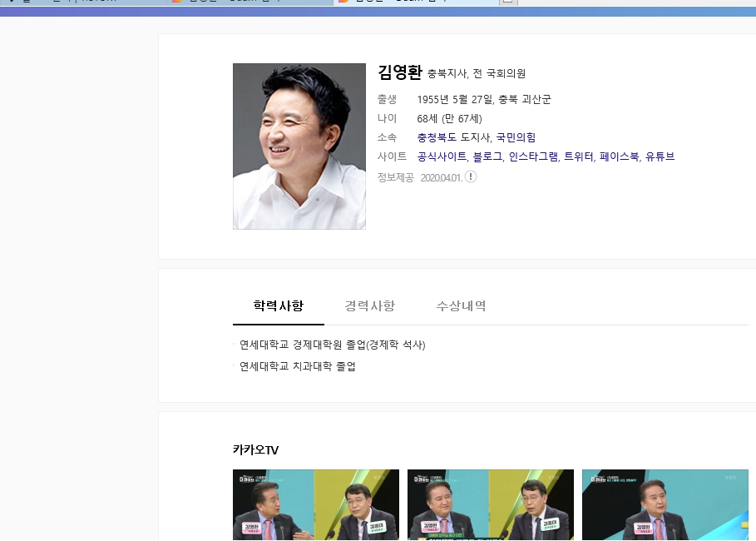The image size is (756, 541).
Task: Click the name heading 김영환
Action: point(400,72)
